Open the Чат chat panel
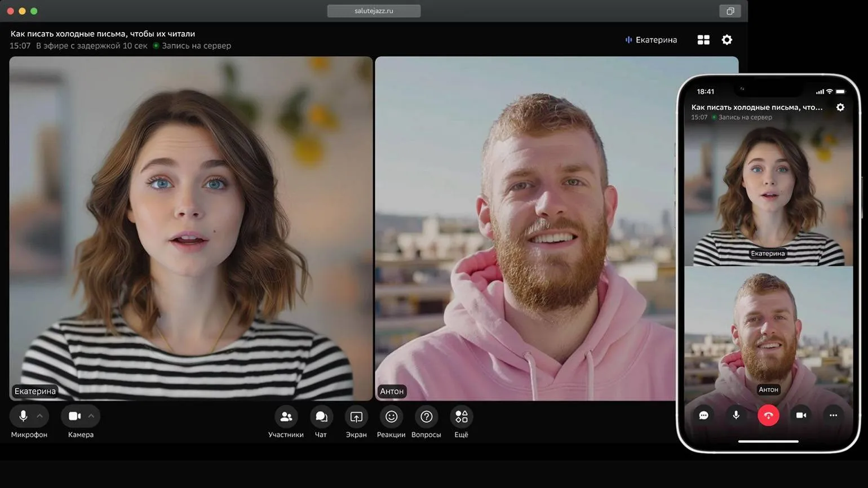This screenshot has height=488, width=868. (321, 417)
